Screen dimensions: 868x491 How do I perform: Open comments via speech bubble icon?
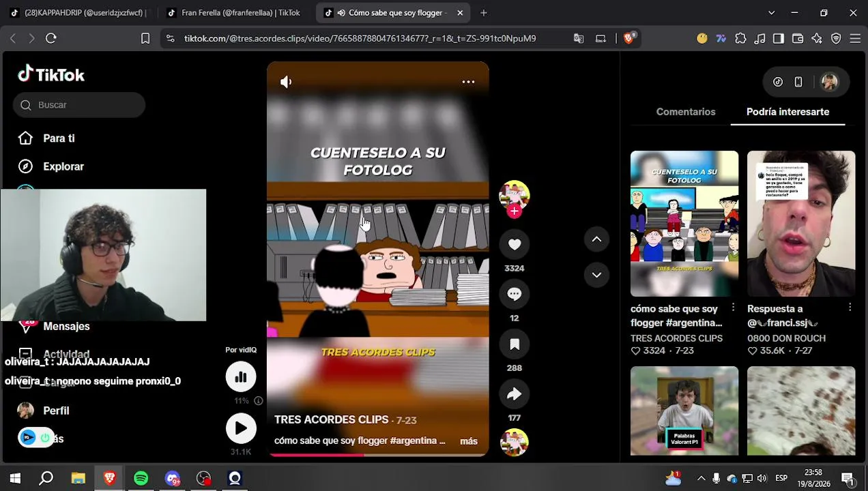(515, 294)
